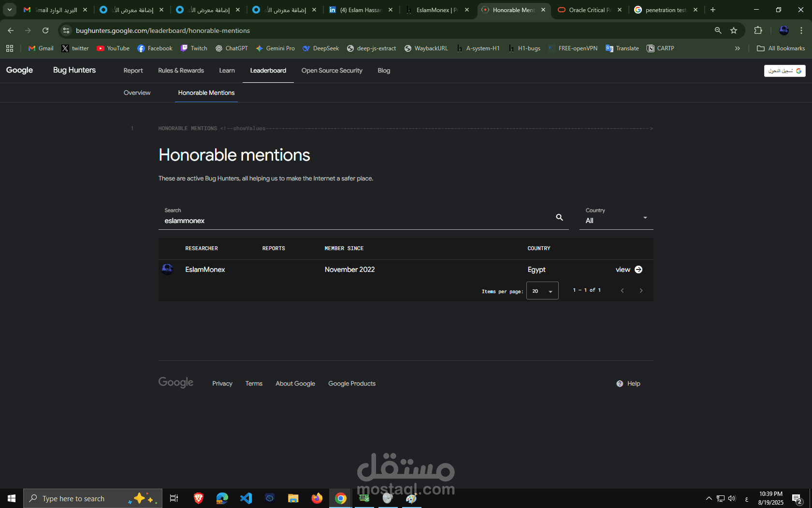
Task: Open a new browser tab
Action: 713,10
